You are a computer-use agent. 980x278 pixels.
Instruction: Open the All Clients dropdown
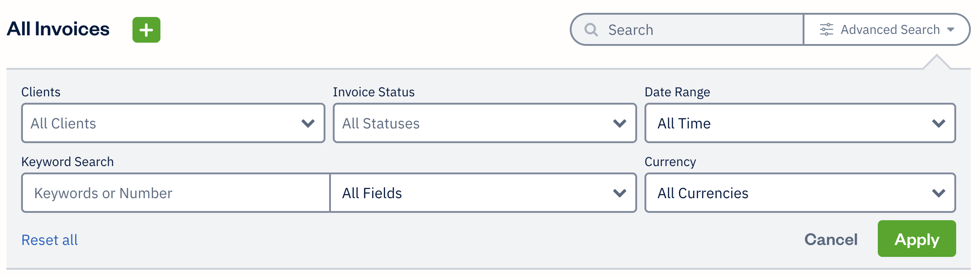point(172,123)
